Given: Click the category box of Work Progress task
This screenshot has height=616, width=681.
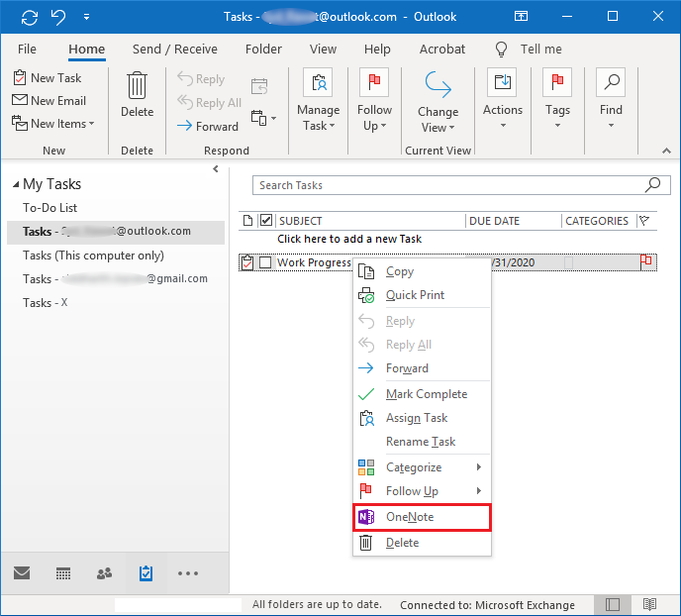Looking at the screenshot, I should coord(568,262).
